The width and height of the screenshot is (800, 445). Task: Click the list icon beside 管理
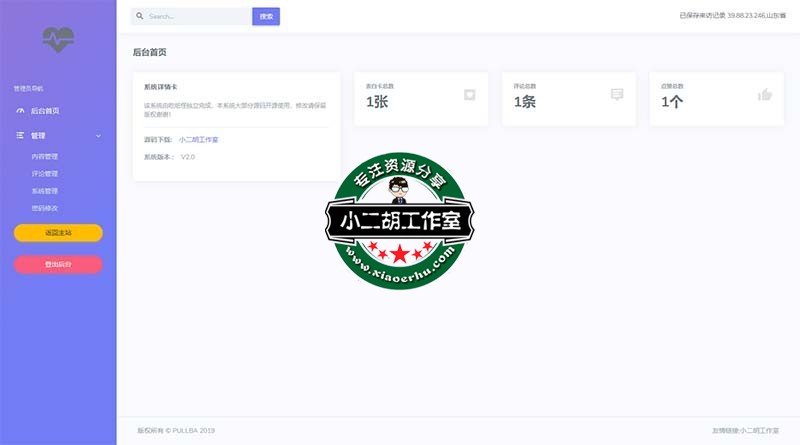pyautogui.click(x=20, y=135)
